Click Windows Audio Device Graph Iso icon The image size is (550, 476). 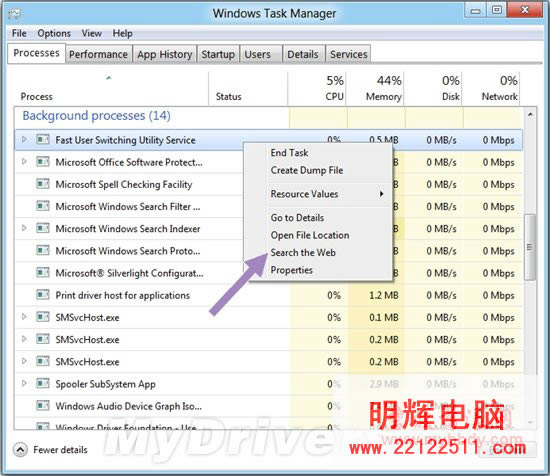coord(43,406)
